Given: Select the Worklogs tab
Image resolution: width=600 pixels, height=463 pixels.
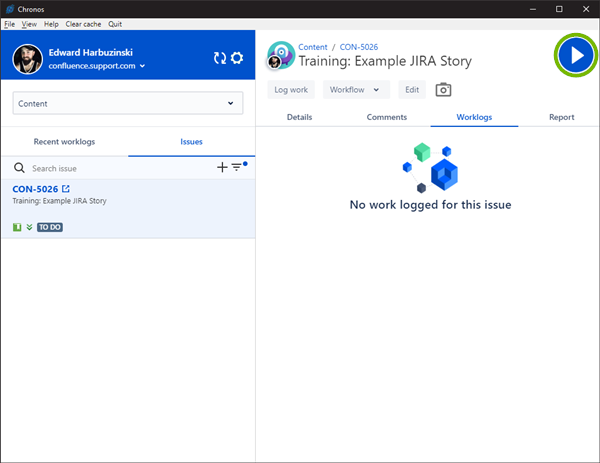Looking at the screenshot, I should pos(474,117).
